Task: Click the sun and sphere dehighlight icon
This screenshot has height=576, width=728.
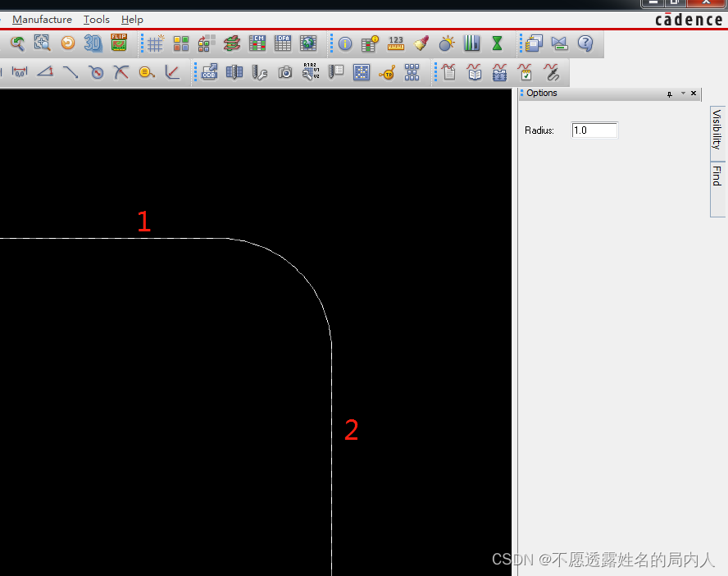Action: (447, 43)
